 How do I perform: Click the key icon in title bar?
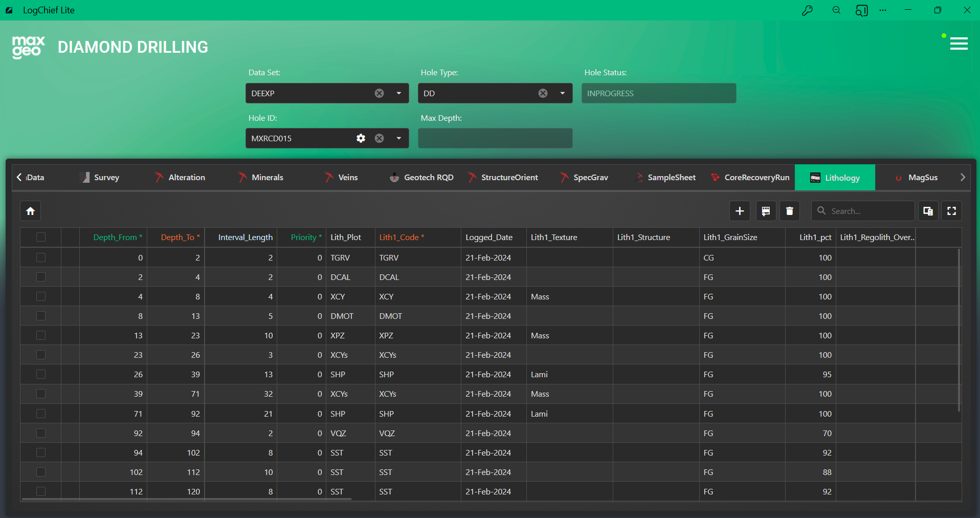click(x=807, y=10)
